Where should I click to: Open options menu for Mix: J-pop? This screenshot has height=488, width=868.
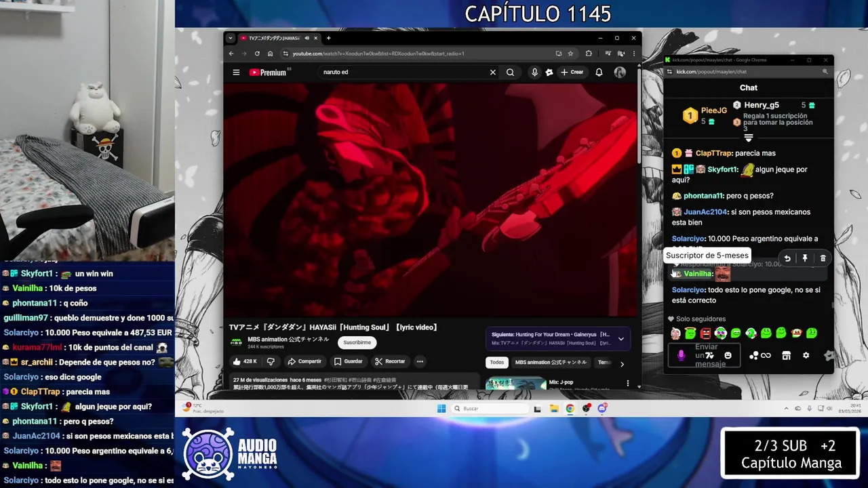point(628,384)
